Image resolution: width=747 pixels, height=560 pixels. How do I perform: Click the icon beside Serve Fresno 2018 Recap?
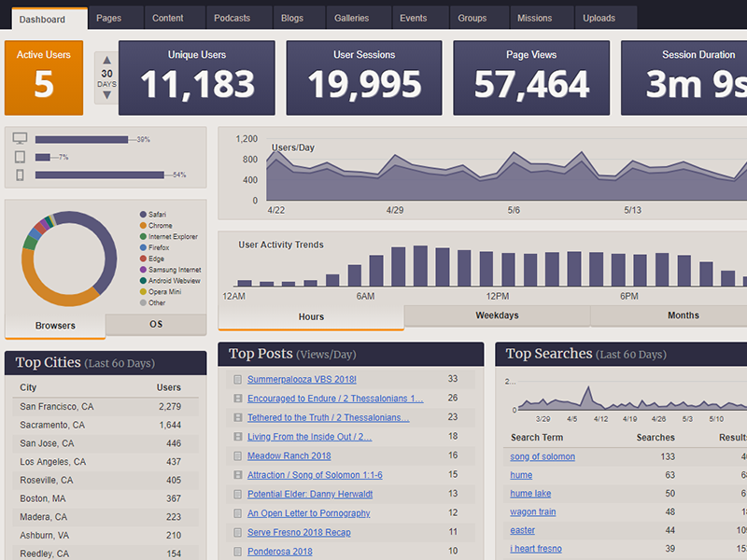235,532
